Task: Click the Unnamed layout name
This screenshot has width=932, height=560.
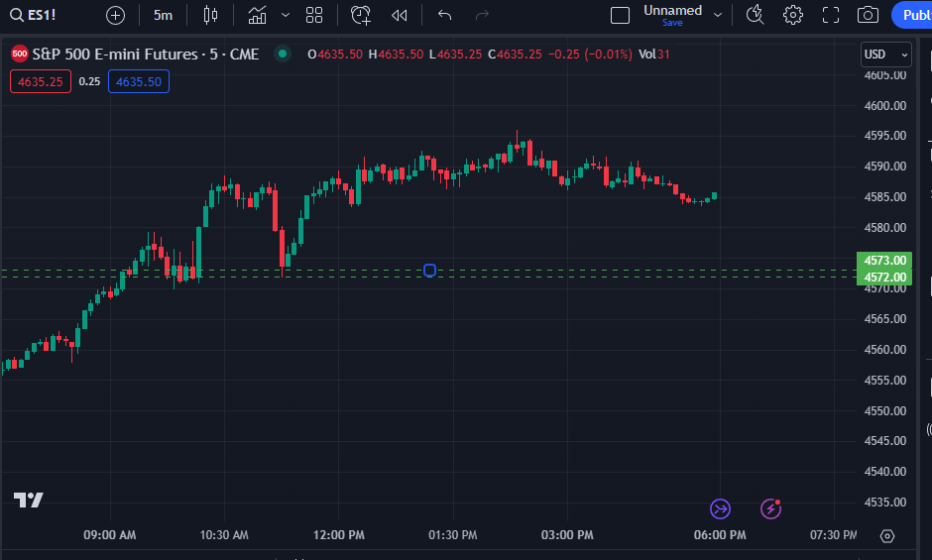Action: click(672, 11)
